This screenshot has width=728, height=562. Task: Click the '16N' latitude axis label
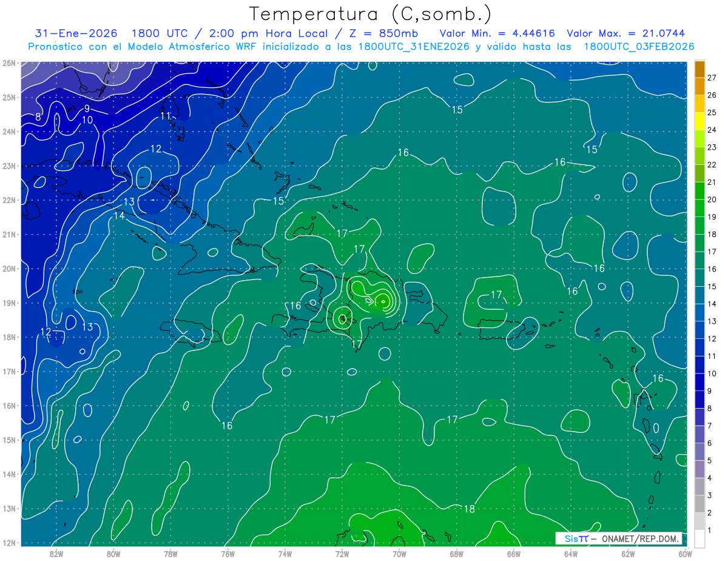[8, 406]
